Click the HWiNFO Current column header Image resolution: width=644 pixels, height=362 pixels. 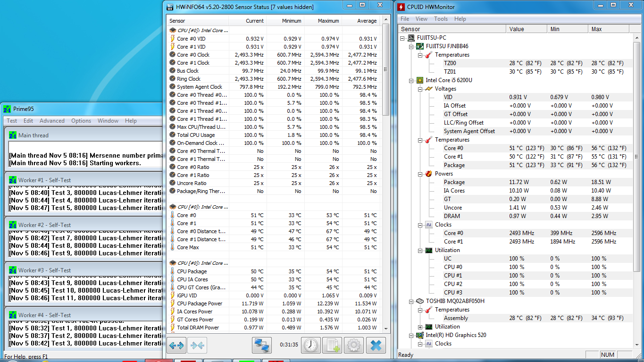tap(248, 21)
